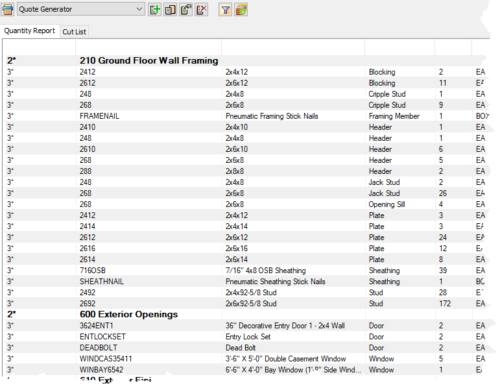This screenshot has width=500, height=390.
Task: Select the 210 Ground Floor Wall Framing heading
Action: point(149,61)
